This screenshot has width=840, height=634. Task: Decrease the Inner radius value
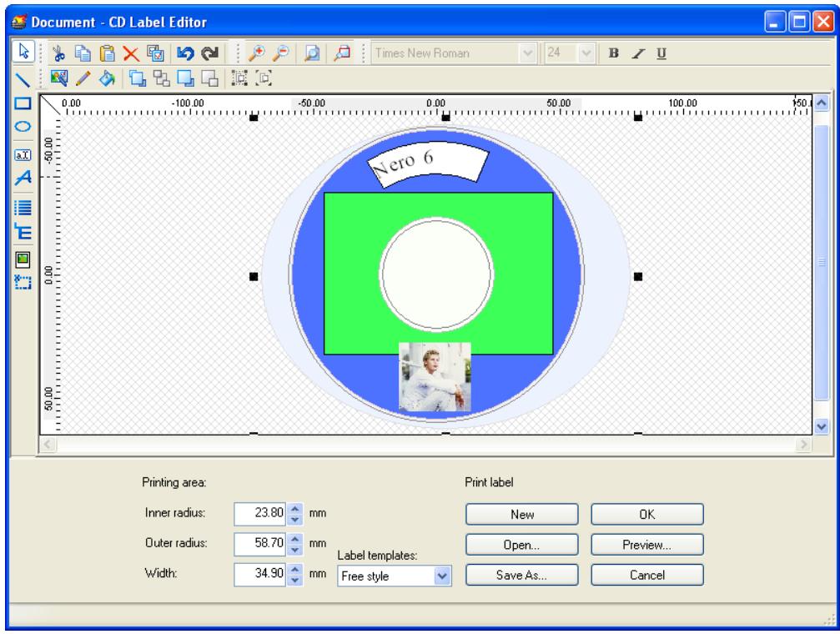coord(295,520)
